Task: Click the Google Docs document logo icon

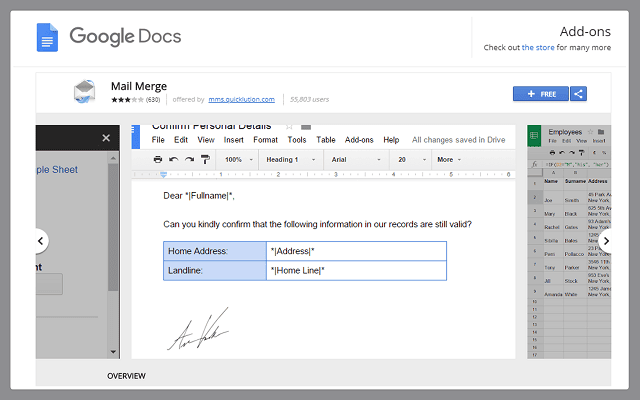Action: pos(47,37)
